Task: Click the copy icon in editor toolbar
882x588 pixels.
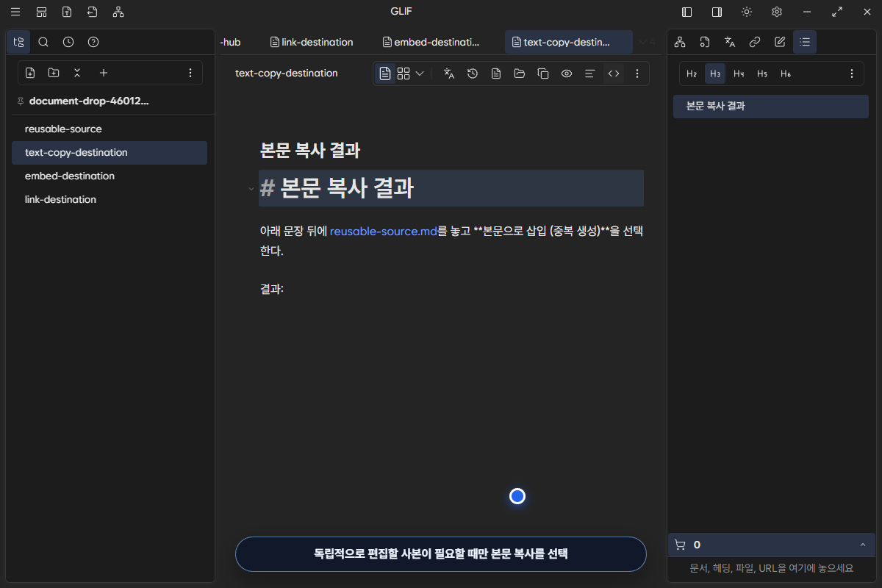Action: 543,73
